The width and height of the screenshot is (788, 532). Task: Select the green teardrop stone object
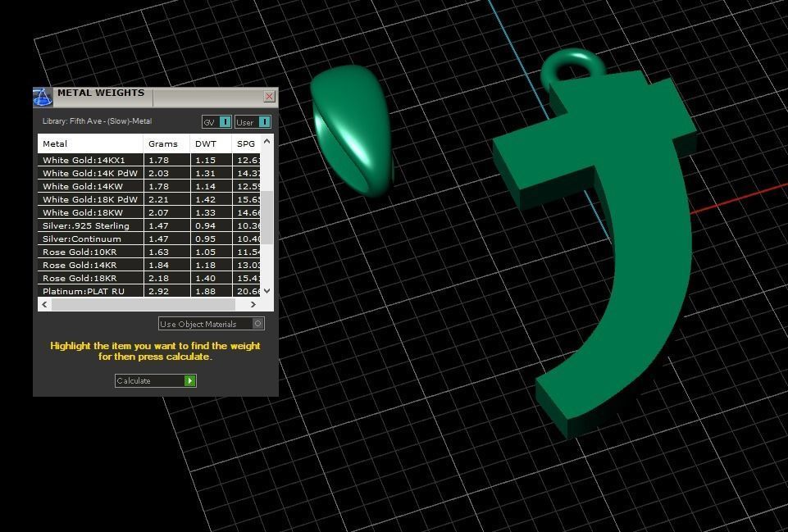tap(351, 130)
